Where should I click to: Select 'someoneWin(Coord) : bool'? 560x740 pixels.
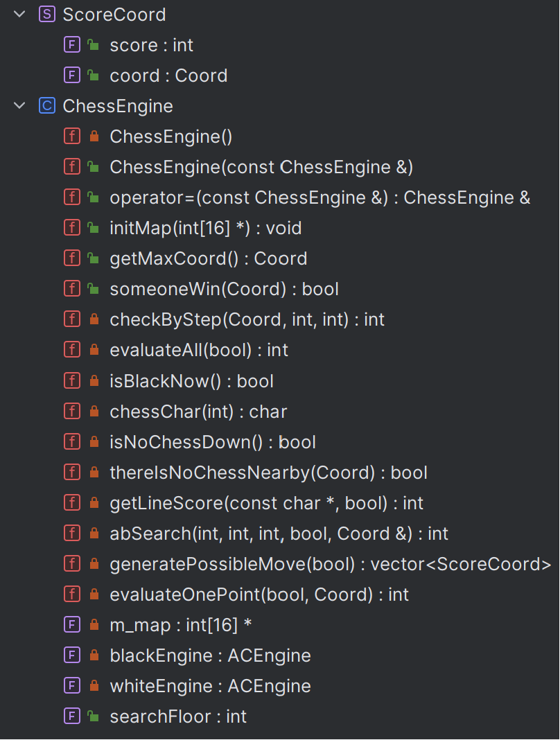coord(225,290)
